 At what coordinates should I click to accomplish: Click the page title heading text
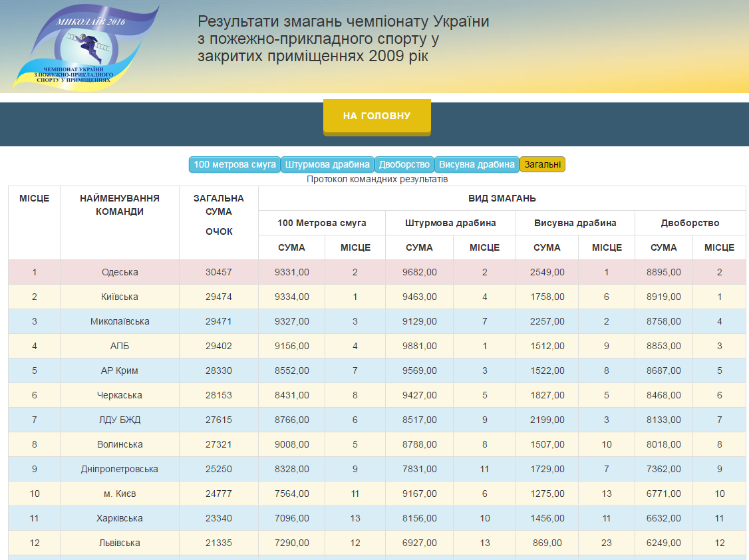point(343,39)
